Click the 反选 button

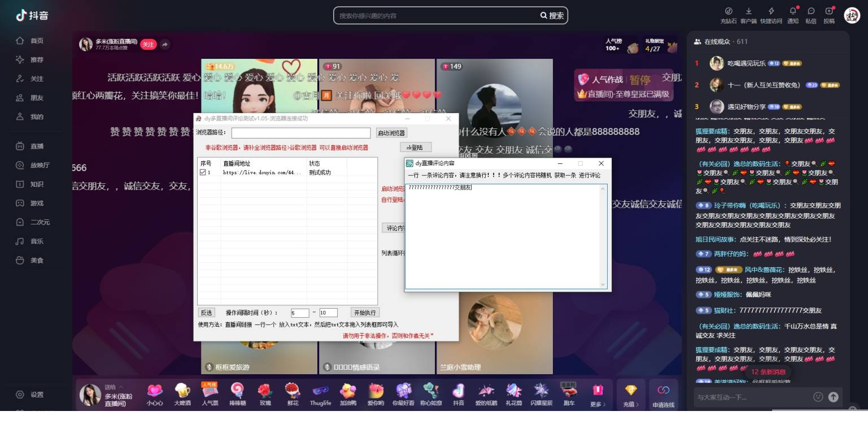pos(206,313)
